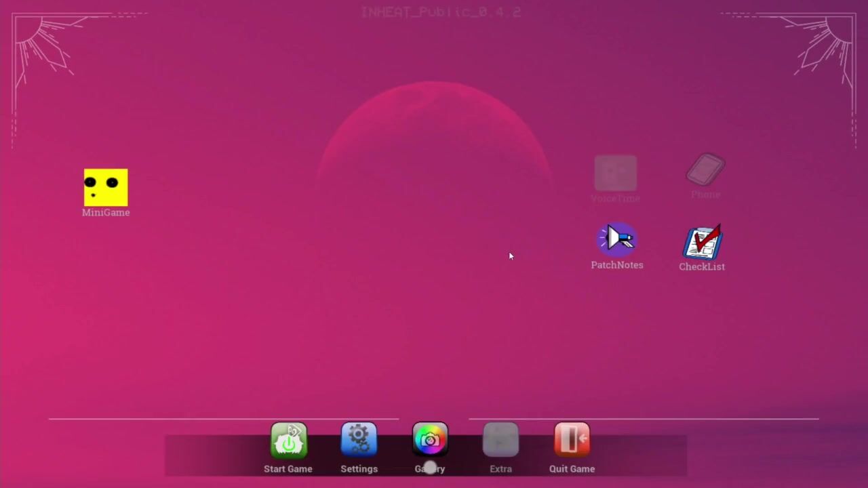Open the blue Settings gear icon
868x488 pixels.
(359, 440)
